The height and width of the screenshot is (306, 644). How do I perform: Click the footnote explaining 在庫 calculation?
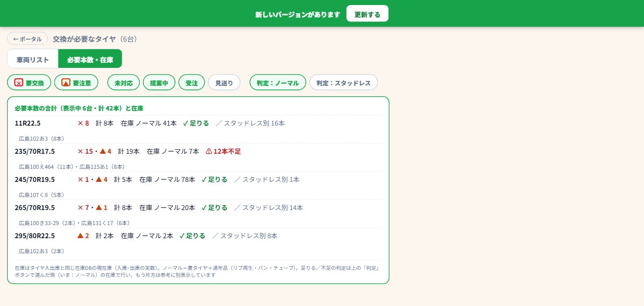(x=197, y=271)
